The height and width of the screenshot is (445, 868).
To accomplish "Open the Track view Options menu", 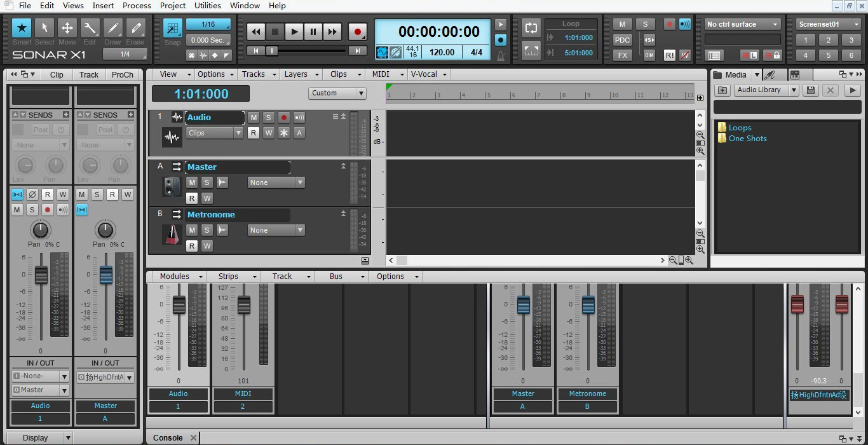I will (x=215, y=74).
